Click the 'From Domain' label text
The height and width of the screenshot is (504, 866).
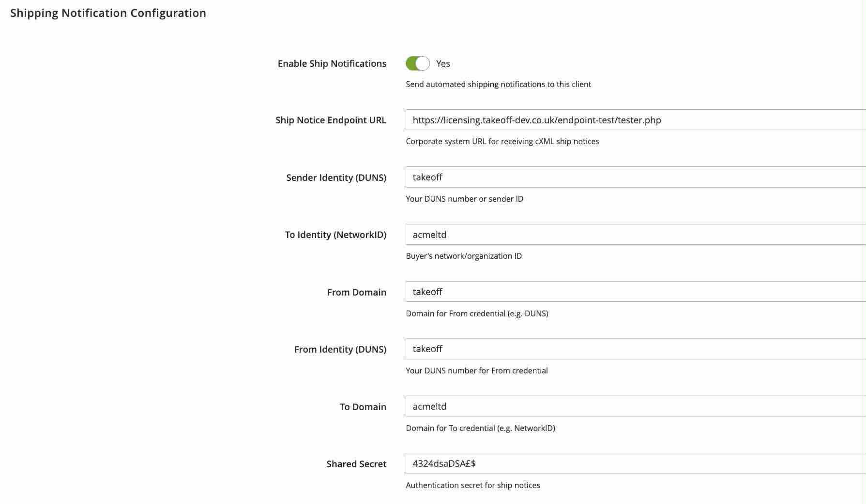coord(356,292)
